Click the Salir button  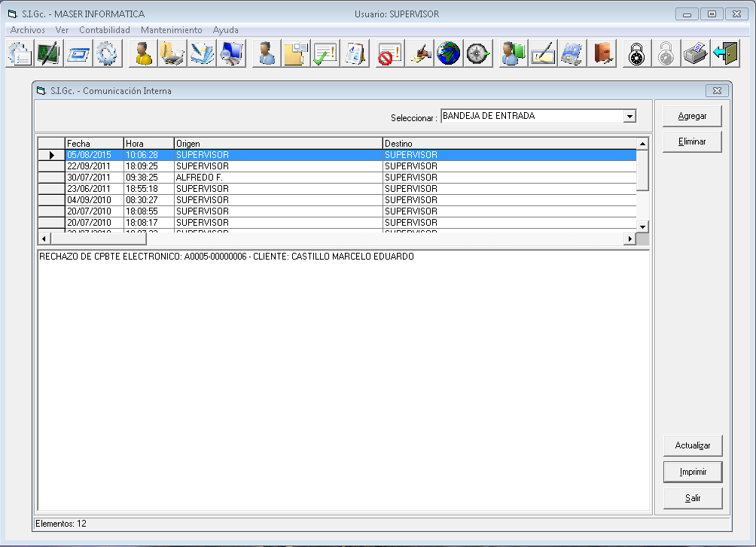tap(692, 498)
